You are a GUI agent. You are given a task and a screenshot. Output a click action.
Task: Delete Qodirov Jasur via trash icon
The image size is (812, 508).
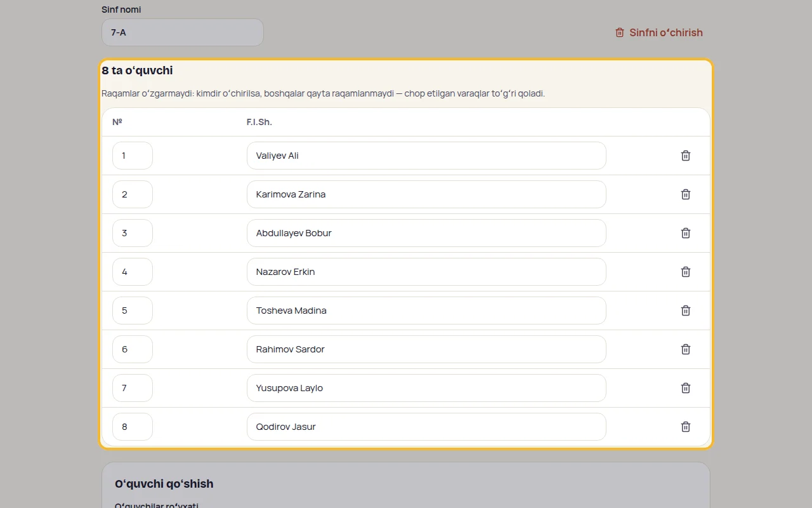[x=686, y=427]
